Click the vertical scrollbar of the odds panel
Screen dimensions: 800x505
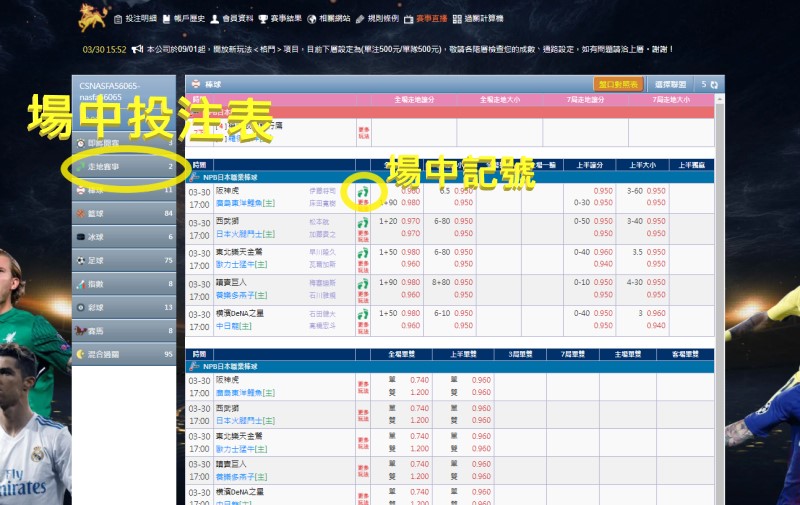(x=719, y=300)
